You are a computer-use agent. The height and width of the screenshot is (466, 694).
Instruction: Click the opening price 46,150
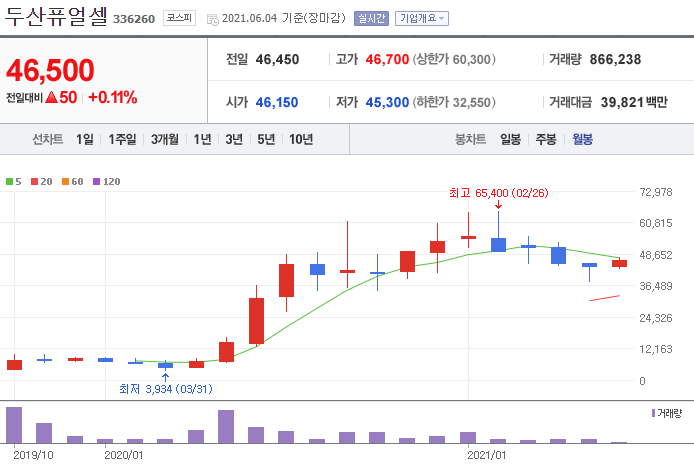277,102
